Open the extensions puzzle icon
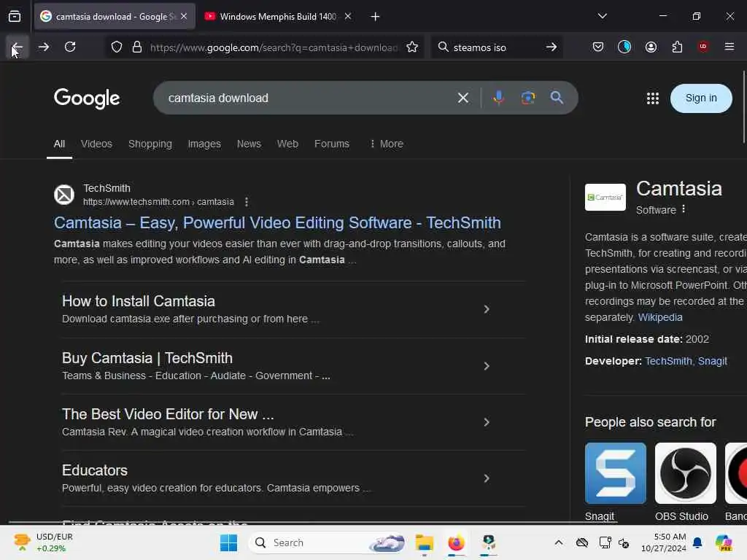Viewport: 747px width, 560px height. click(677, 47)
